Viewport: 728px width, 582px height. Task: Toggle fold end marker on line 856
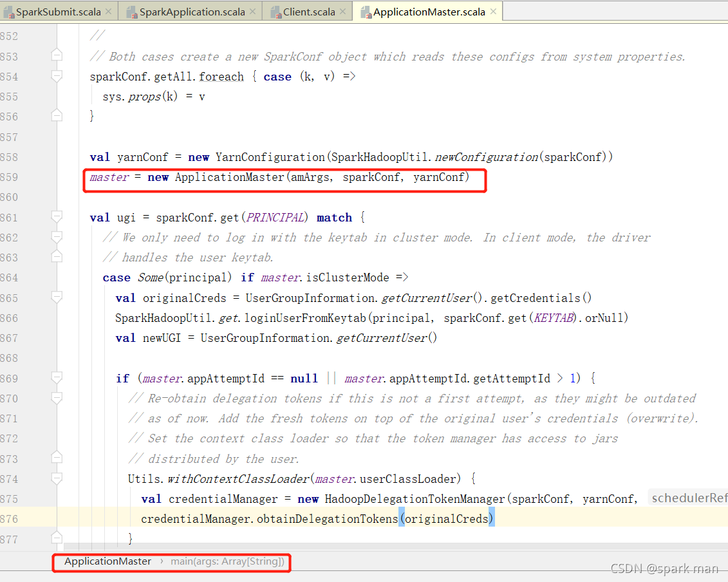tap(57, 115)
